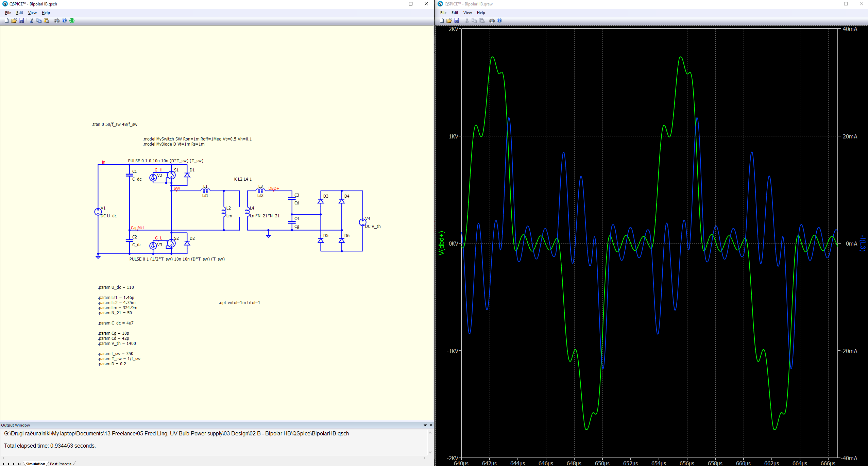Print schematic using printer icon
The image size is (868, 466).
coord(57,21)
